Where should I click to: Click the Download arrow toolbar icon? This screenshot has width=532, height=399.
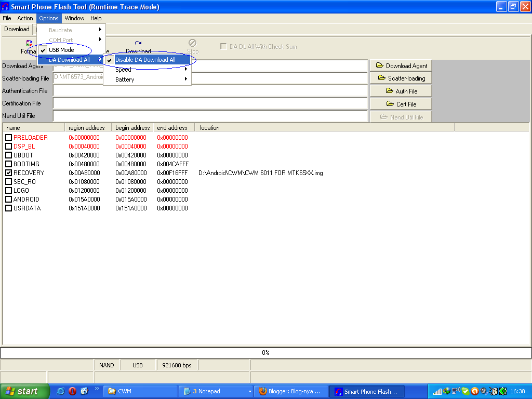pos(138,43)
